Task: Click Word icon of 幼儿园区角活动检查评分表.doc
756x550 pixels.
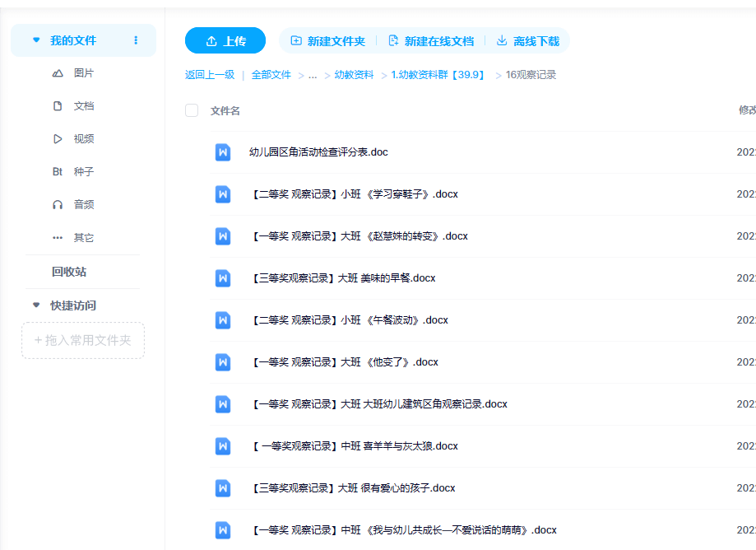Action: point(223,152)
